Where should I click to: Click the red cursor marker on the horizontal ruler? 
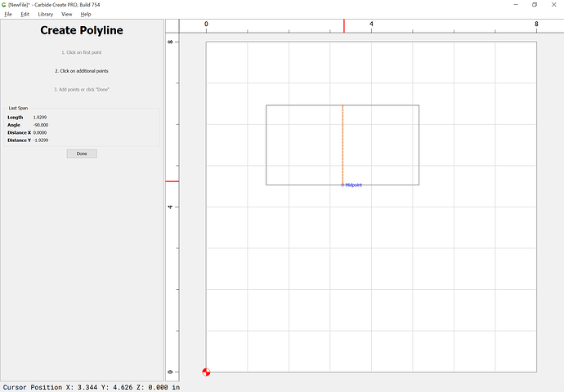[344, 26]
